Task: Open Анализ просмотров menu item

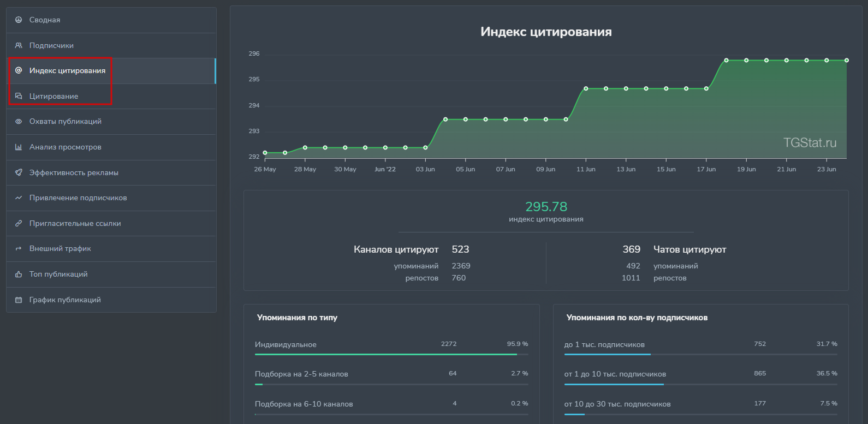Action: coord(111,147)
